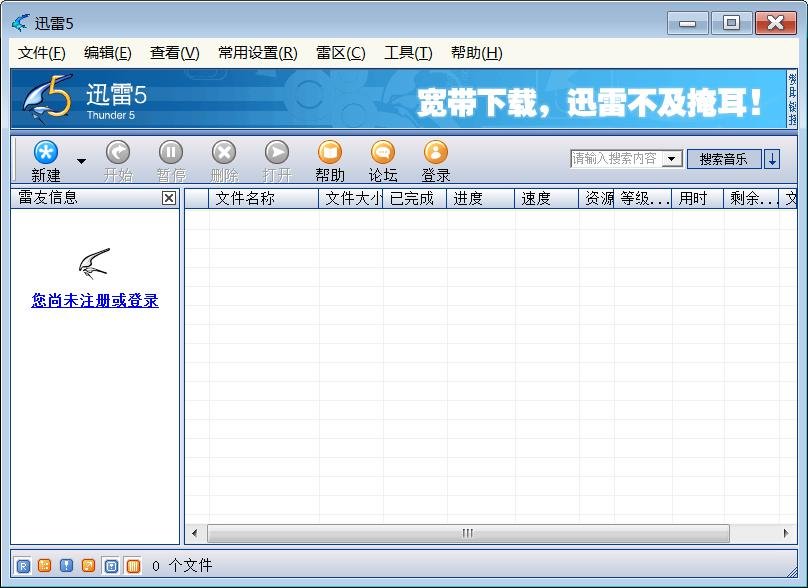Image resolution: width=808 pixels, height=588 pixels.
Task: Click the Thunder 5 logo in banner
Action: pos(47,99)
